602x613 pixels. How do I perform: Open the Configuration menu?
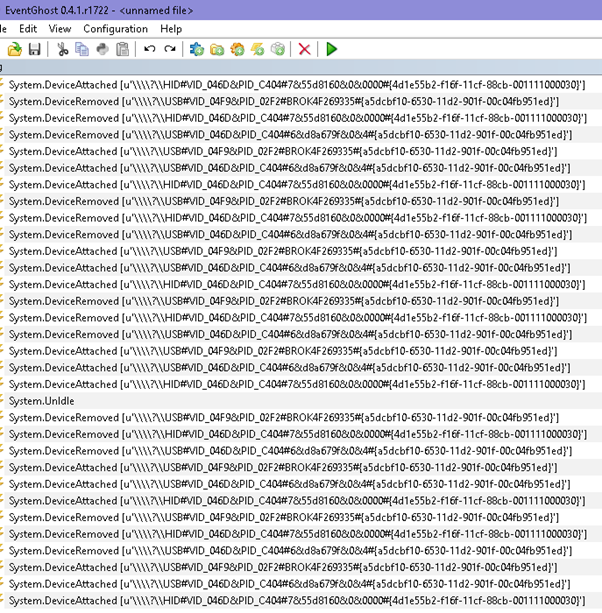pos(116,29)
